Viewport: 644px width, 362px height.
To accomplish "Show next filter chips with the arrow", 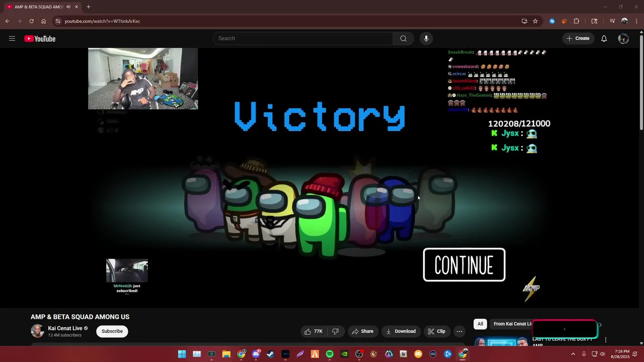I will (x=600, y=325).
